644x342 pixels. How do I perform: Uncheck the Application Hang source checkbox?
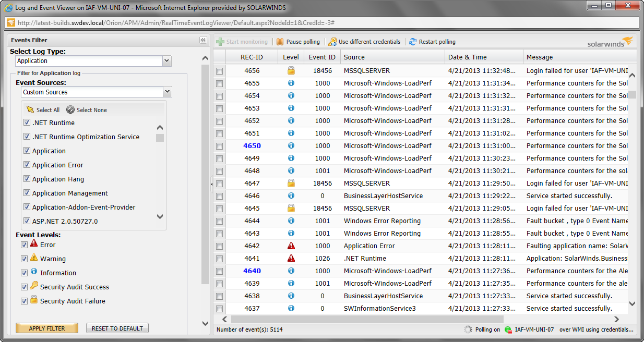coord(27,179)
